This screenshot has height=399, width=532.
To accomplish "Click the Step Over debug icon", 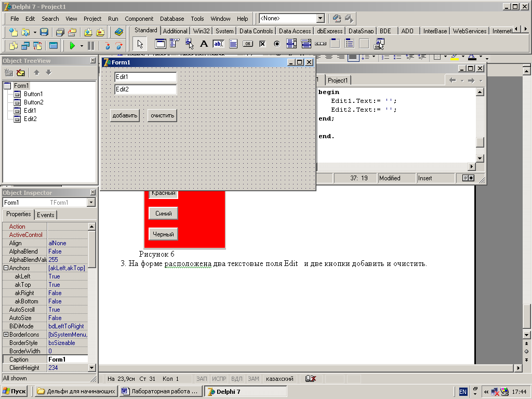I will click(119, 46).
